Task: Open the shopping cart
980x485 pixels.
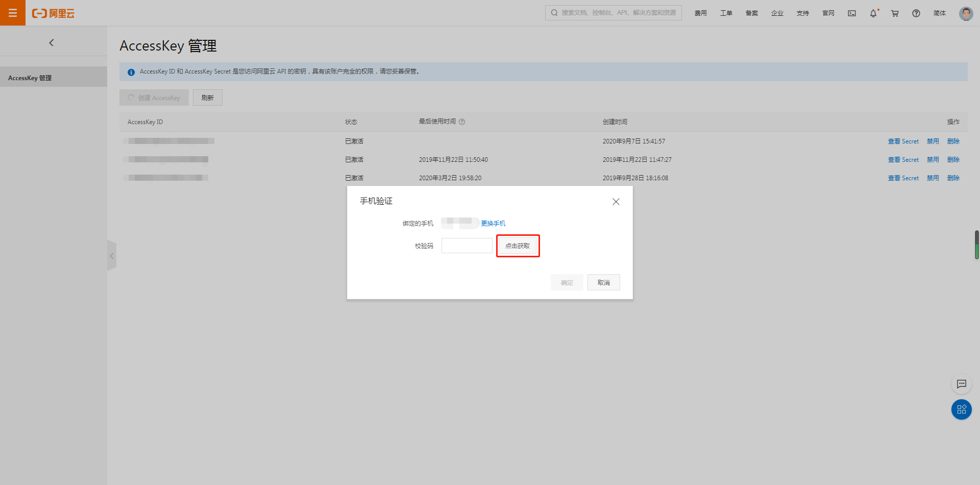Action: click(x=895, y=13)
